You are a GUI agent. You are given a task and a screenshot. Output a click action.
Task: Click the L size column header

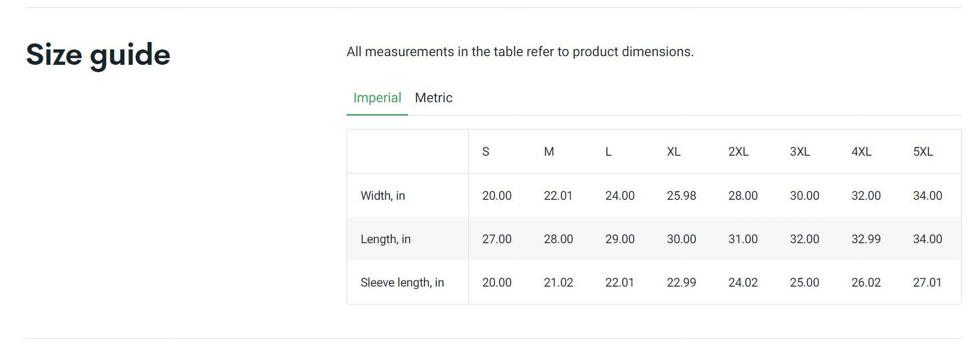click(x=608, y=152)
